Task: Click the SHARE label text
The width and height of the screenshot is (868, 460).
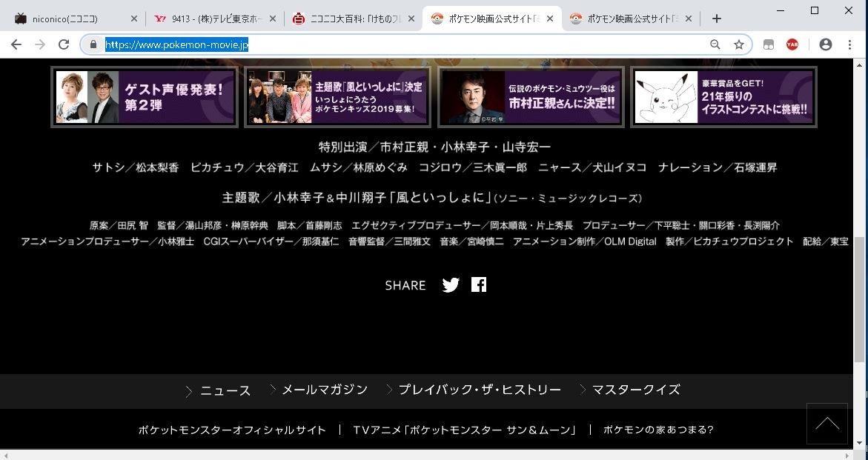Action: tap(405, 285)
